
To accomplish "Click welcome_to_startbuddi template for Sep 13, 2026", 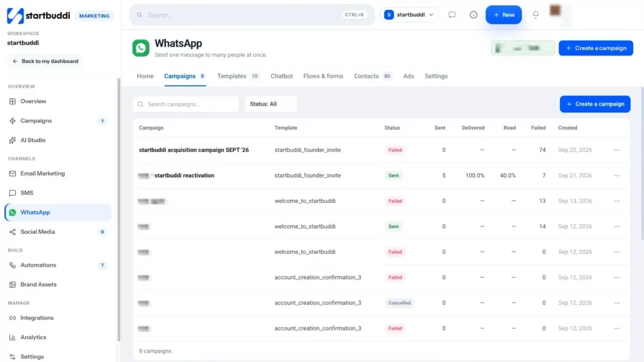I will 305,201.
